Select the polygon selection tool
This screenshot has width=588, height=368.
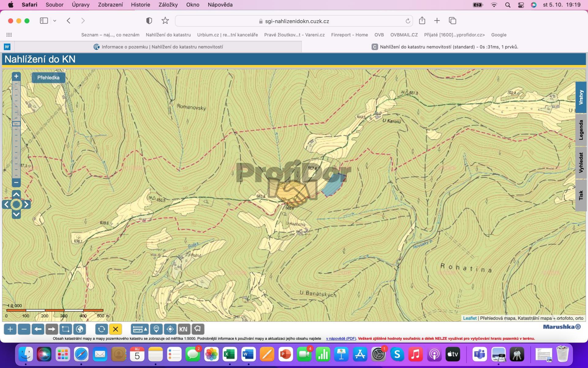(x=198, y=329)
